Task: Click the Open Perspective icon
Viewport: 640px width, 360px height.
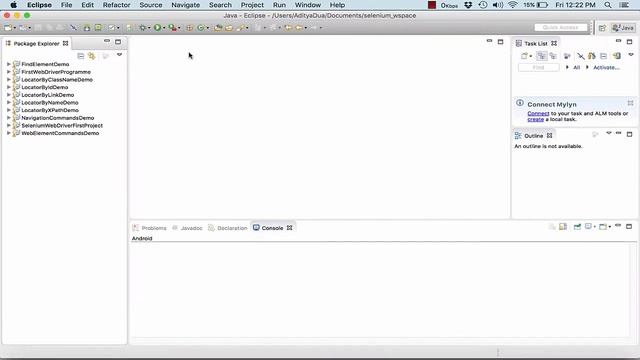Action: click(602, 28)
